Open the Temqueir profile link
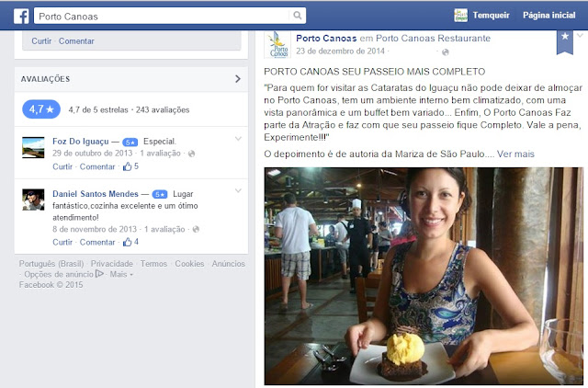This screenshot has height=388, width=588. (x=491, y=16)
